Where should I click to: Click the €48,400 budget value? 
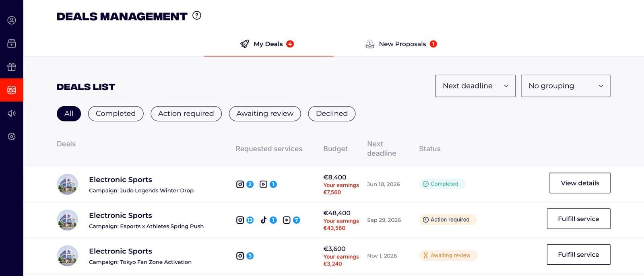pyautogui.click(x=337, y=213)
